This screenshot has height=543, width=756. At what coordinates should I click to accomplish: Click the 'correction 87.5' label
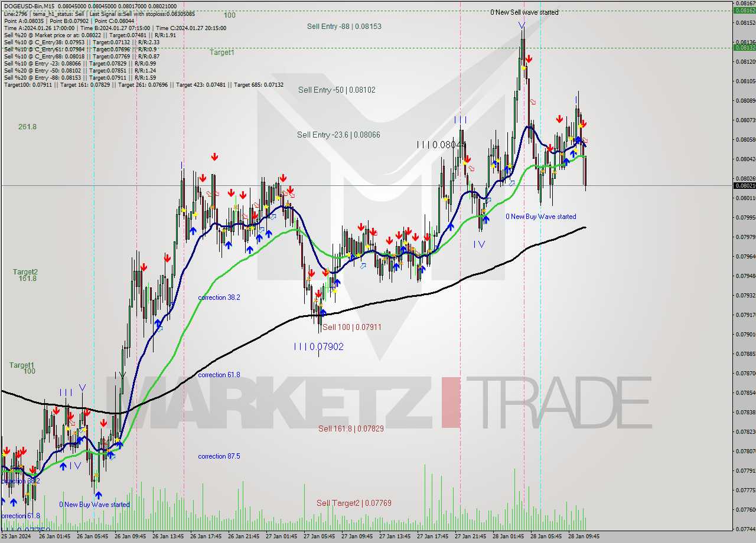219,456
